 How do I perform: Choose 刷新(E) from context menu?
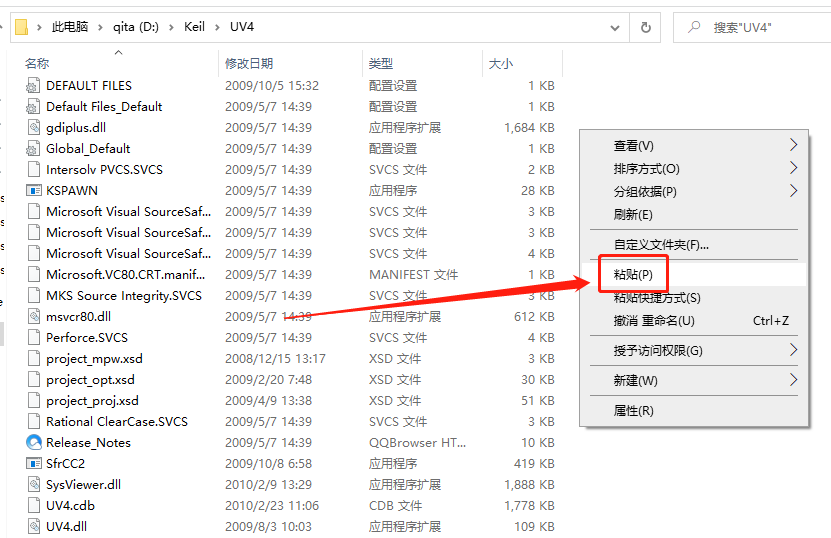[695, 215]
